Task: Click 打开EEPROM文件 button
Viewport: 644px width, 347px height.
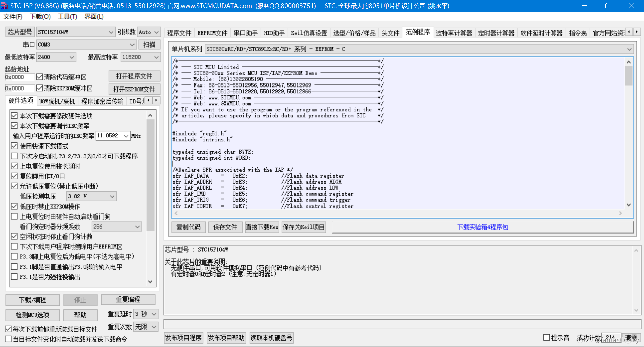Action: coord(134,89)
